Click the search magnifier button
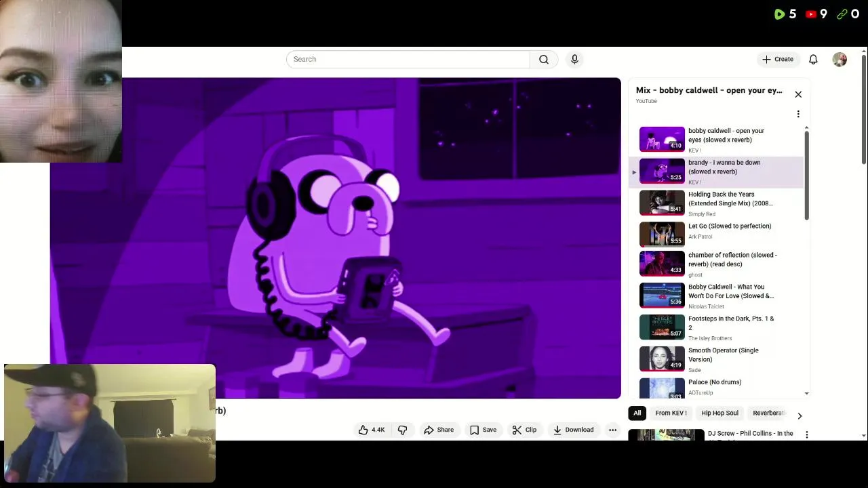This screenshot has width=868, height=488. (544, 59)
